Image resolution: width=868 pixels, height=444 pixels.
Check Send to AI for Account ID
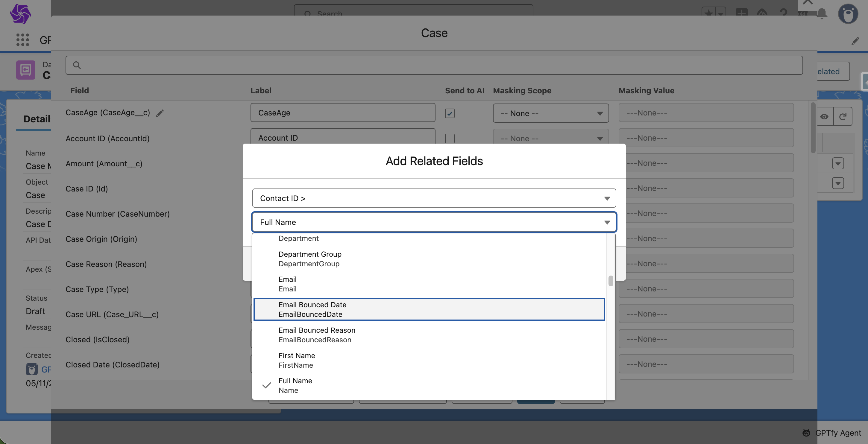click(x=450, y=139)
